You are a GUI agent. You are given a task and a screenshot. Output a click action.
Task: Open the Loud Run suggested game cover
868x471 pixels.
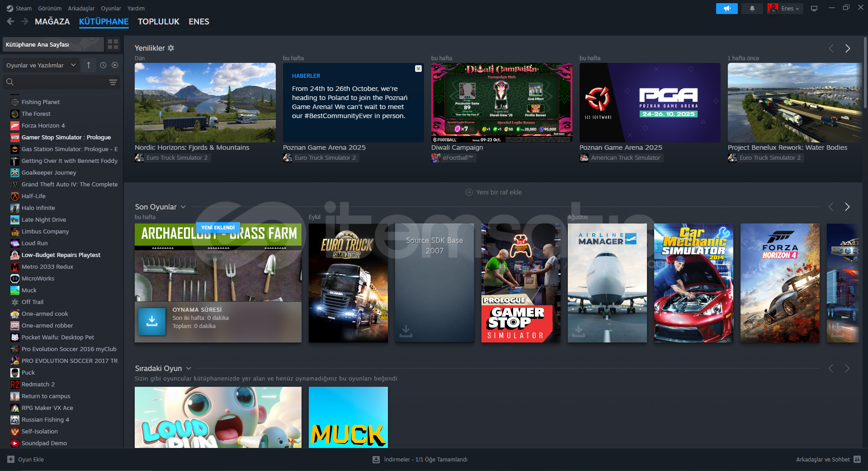(x=218, y=417)
